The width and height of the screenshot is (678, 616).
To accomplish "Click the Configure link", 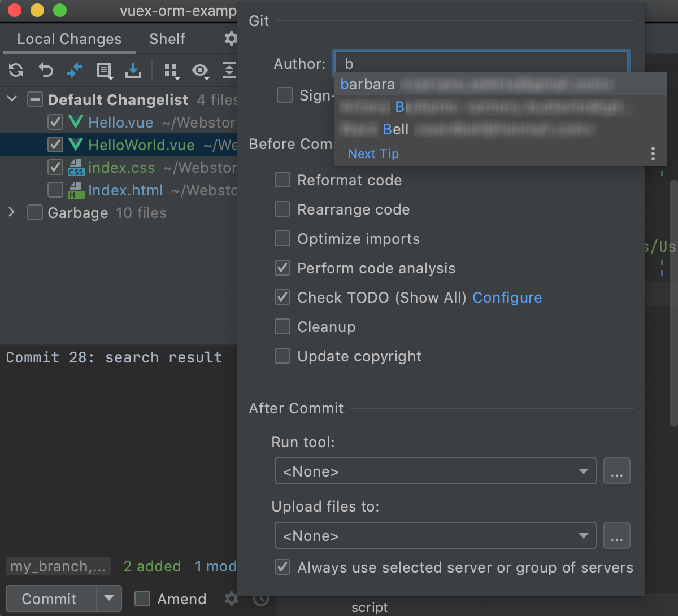I will [x=507, y=298].
